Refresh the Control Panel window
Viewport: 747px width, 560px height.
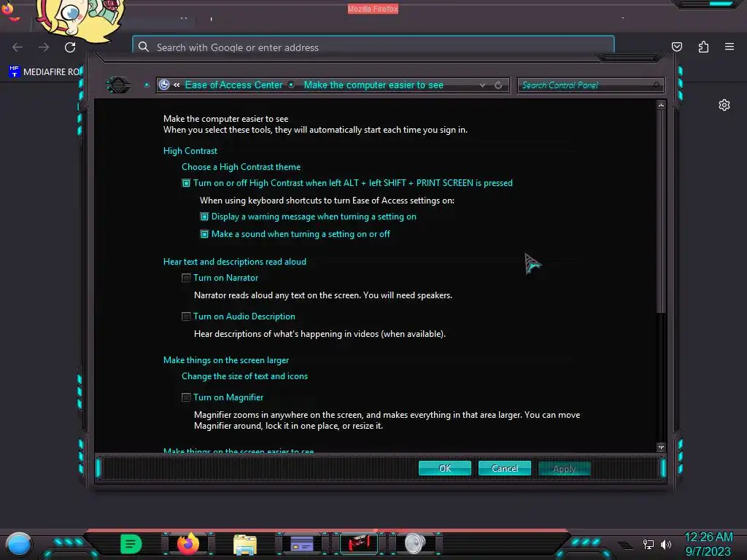498,85
